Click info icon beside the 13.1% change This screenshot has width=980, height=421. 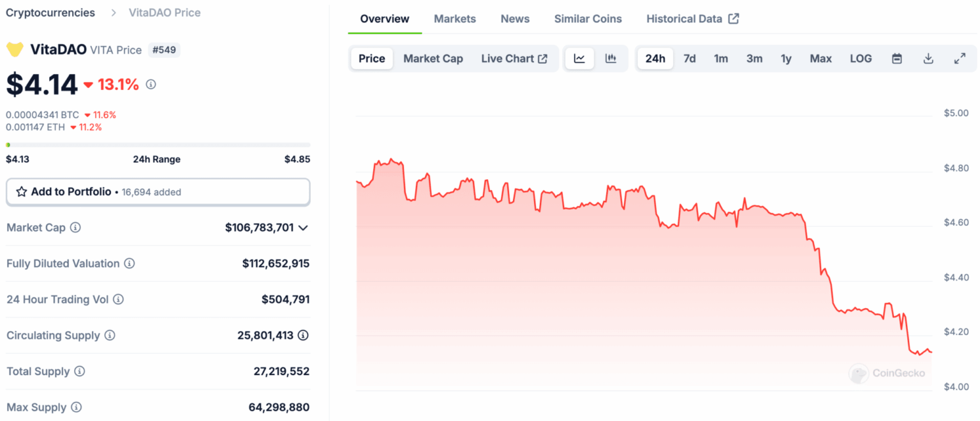point(151,84)
